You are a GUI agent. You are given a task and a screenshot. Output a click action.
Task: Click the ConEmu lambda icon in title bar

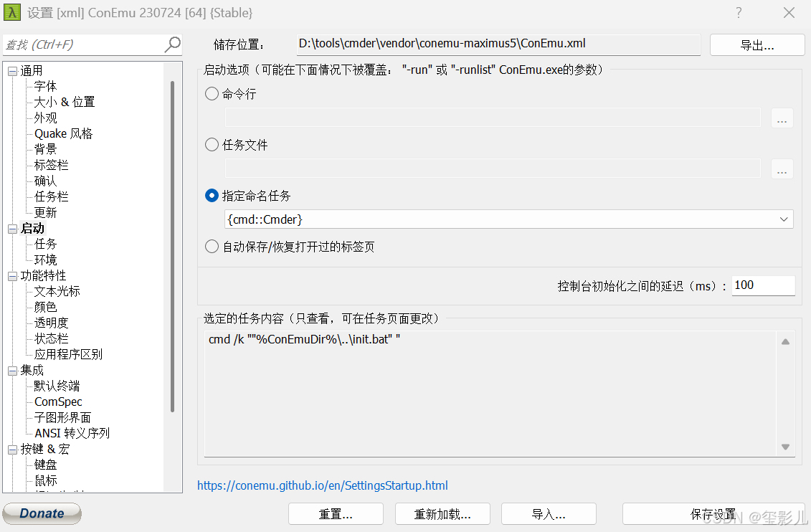pyautogui.click(x=12, y=12)
